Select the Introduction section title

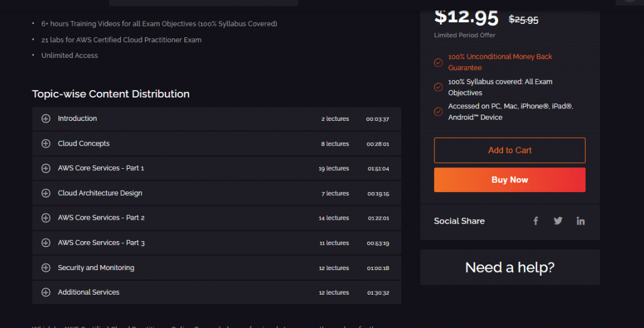(77, 118)
